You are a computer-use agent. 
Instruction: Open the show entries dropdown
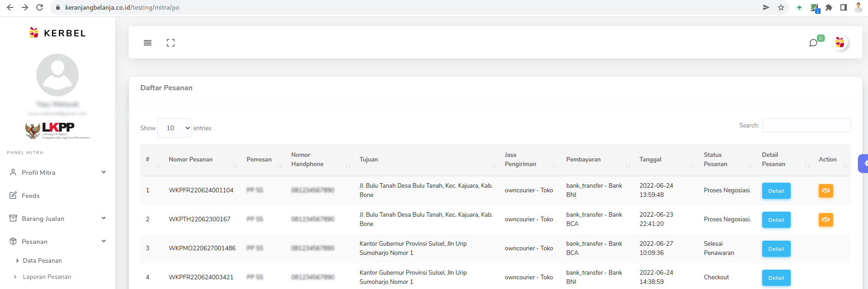pyautogui.click(x=174, y=128)
